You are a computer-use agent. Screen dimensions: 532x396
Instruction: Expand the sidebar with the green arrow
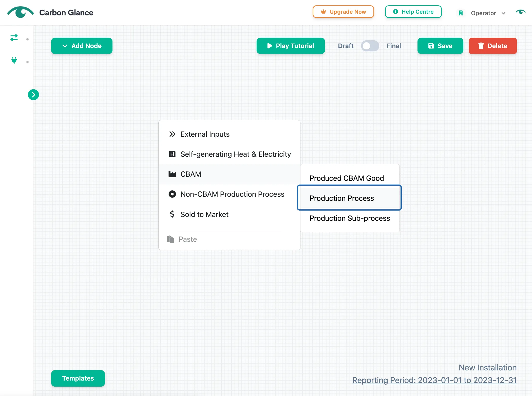(33, 95)
